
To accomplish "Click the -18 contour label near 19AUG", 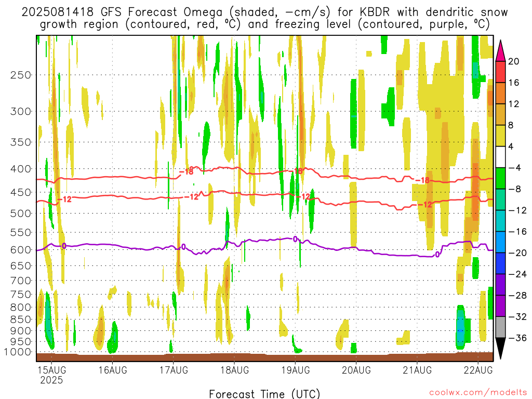I will coord(295,171).
